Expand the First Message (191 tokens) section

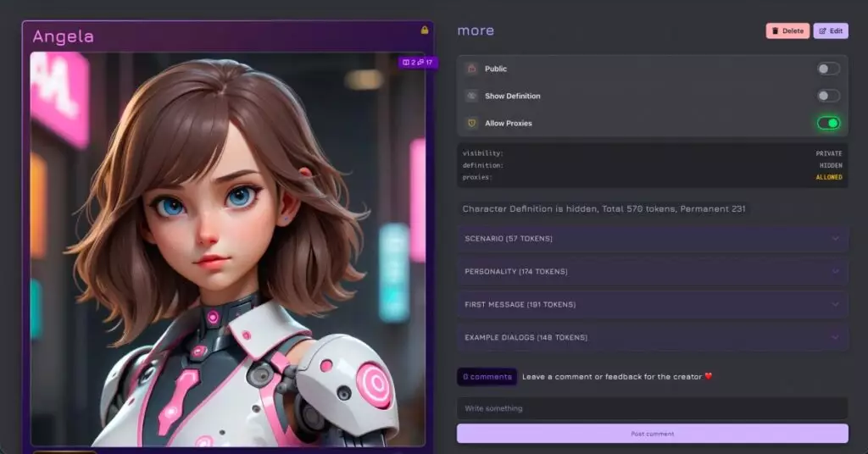[x=652, y=305]
